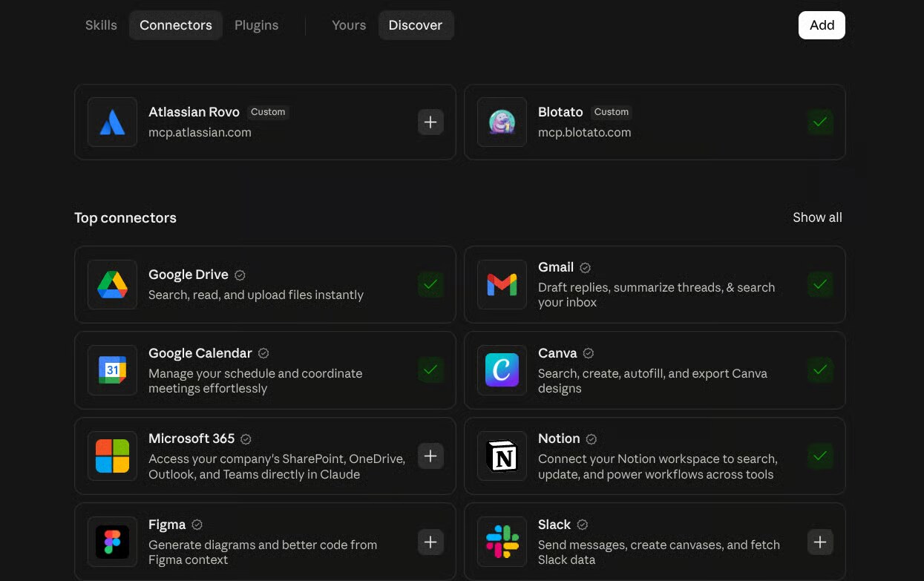
Task: Click 'Search, read, and upload files instantly' text
Action: (256, 295)
